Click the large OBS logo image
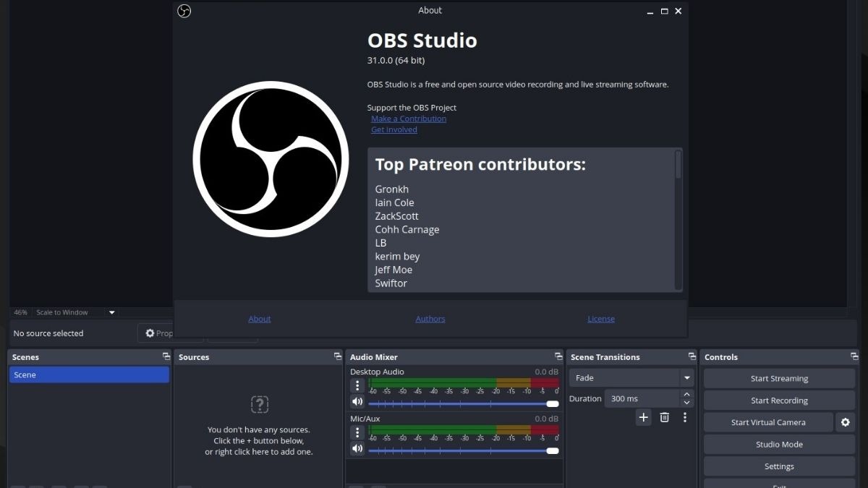Image resolution: width=868 pixels, height=488 pixels. pyautogui.click(x=271, y=159)
